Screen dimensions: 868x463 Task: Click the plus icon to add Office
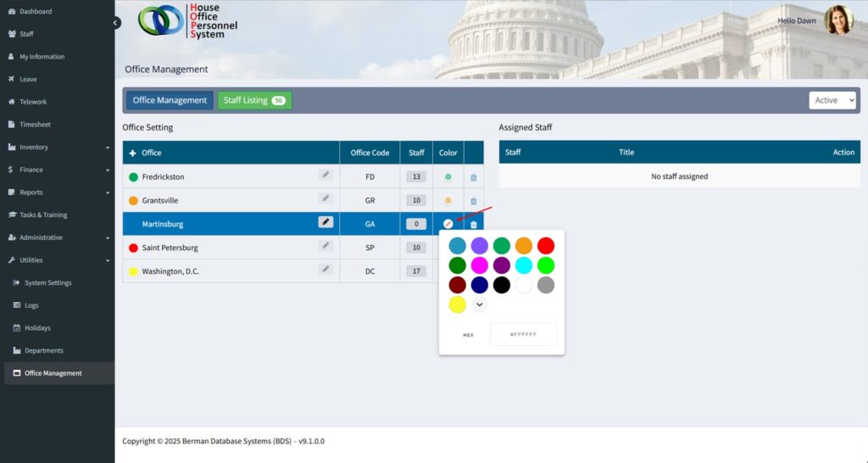132,153
